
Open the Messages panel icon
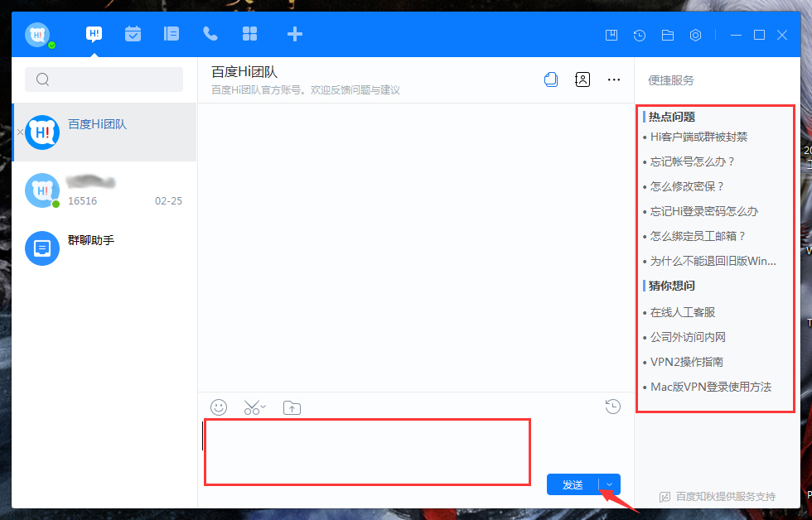[x=94, y=34]
